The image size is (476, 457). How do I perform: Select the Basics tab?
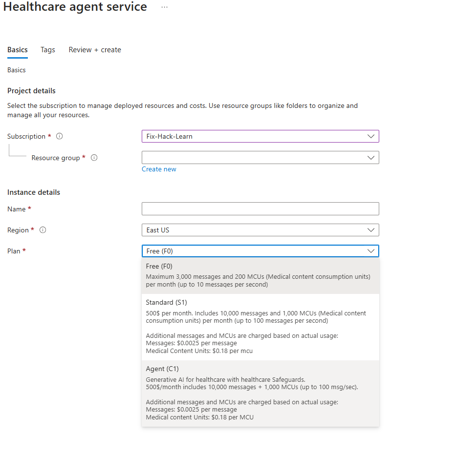18,50
